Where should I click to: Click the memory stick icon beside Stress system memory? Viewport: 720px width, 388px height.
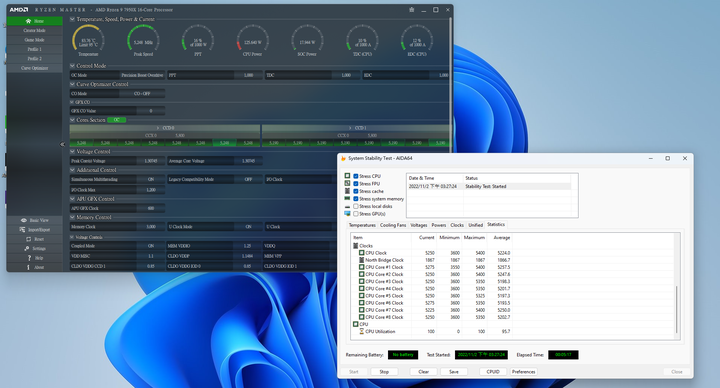347,198
